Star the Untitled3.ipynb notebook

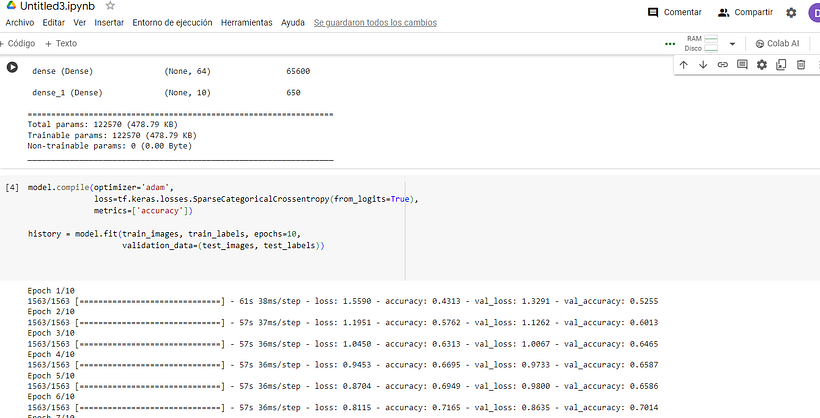click(x=110, y=6)
